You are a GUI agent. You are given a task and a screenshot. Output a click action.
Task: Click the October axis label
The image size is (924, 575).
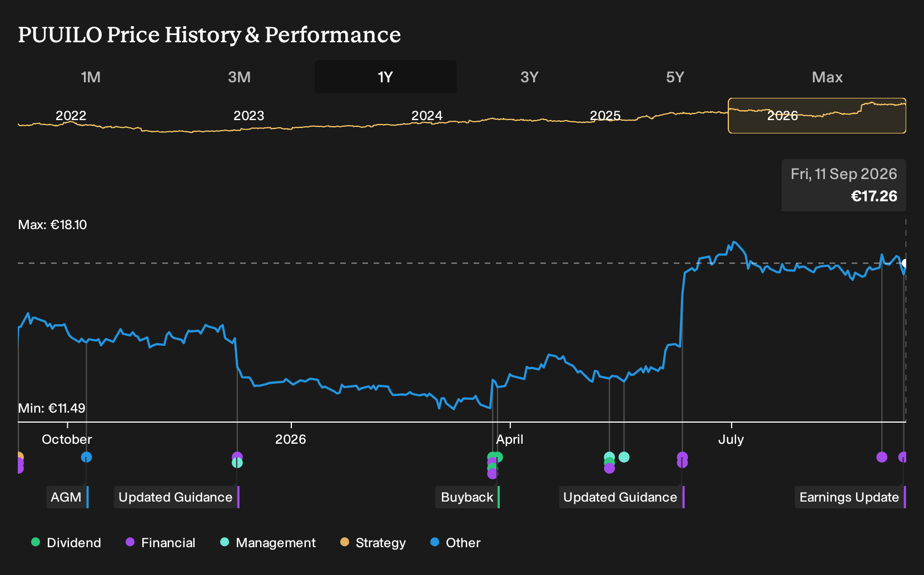(67, 439)
